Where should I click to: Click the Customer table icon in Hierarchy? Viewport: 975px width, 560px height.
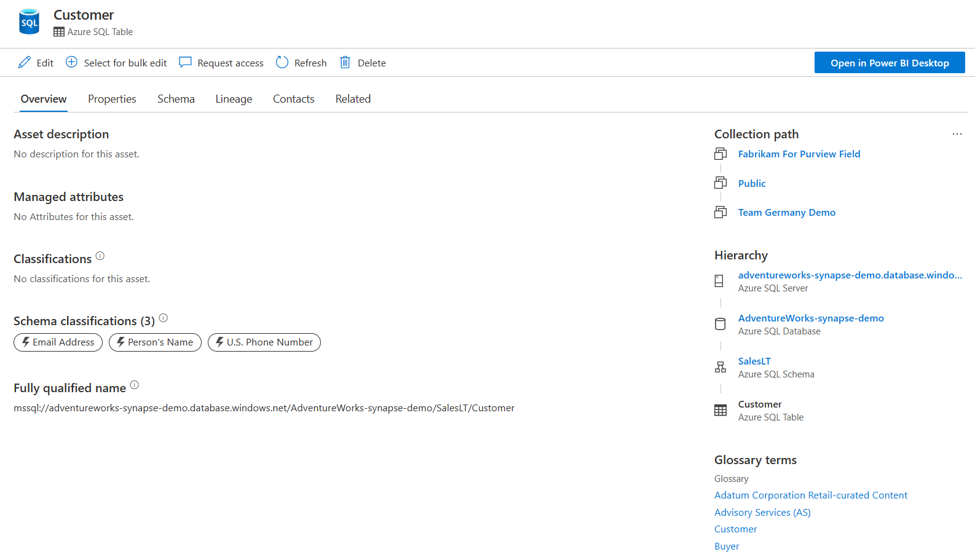720,410
